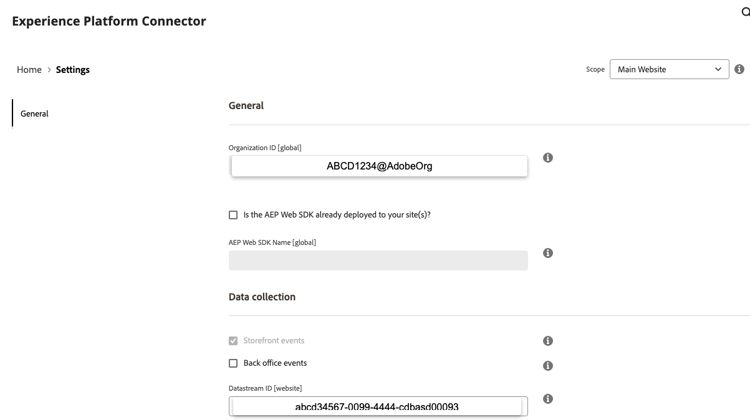Click info icon for Storefront events
750x420 pixels.
pyautogui.click(x=548, y=341)
